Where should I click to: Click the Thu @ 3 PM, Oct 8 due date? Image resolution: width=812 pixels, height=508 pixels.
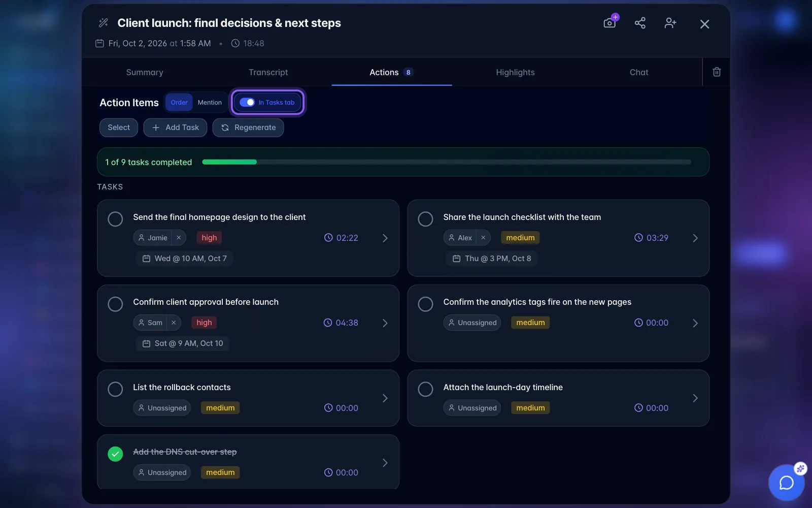[492, 259]
